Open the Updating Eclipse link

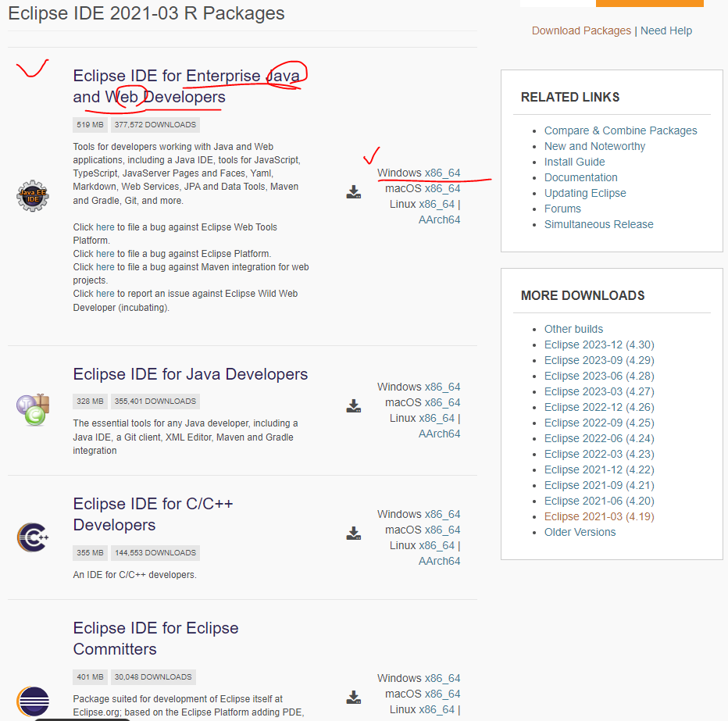tap(585, 193)
